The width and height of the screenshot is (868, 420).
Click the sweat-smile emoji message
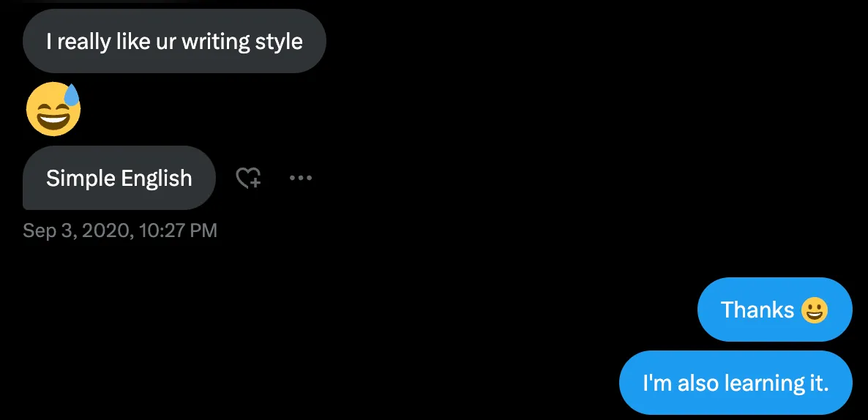[53, 110]
